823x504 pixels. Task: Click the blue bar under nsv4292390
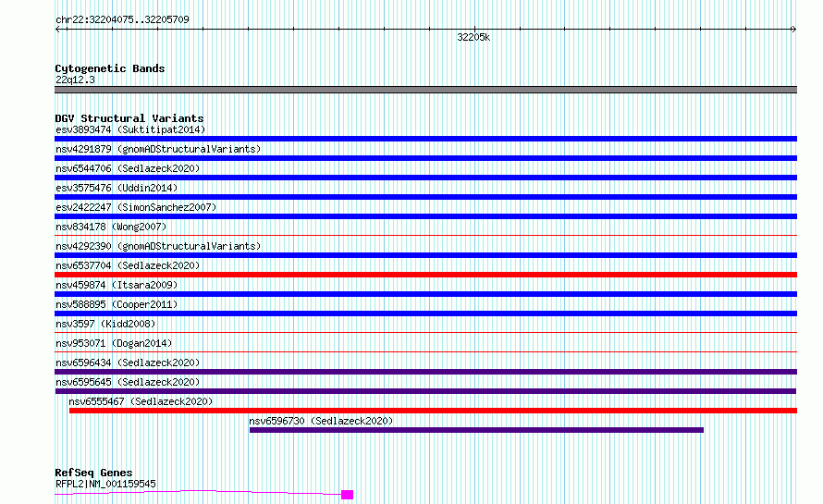[x=425, y=255]
